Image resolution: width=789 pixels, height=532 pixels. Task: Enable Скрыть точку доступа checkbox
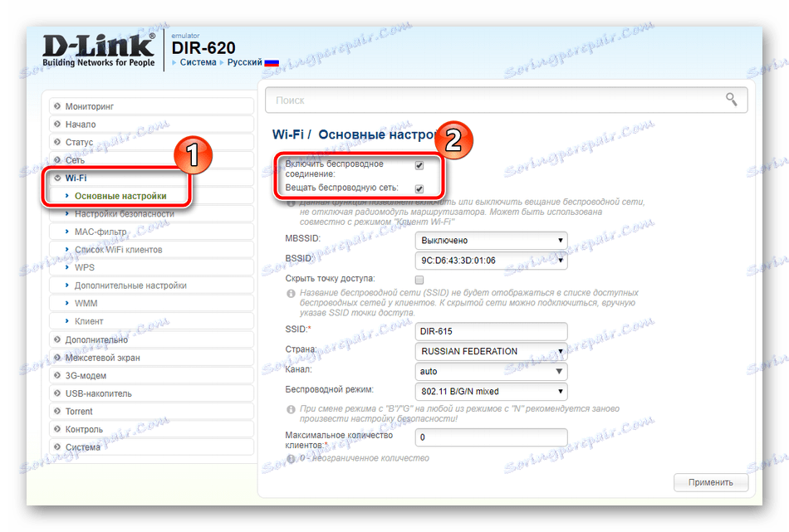pyautogui.click(x=419, y=280)
